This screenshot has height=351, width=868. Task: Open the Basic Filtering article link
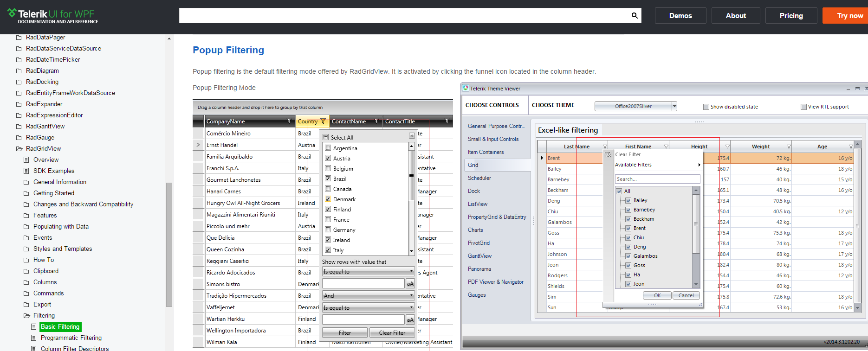(x=60, y=327)
